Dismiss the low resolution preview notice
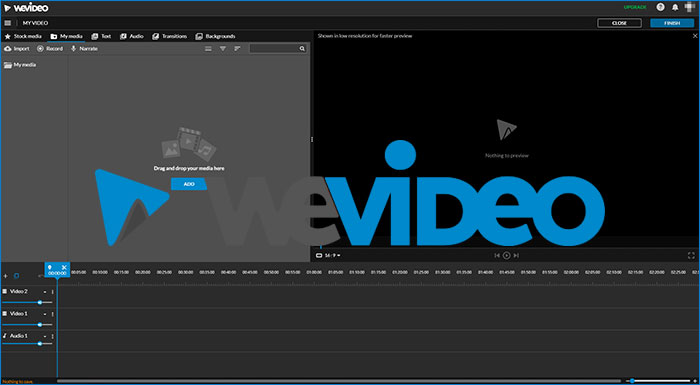Screen dimensions: 700x385 695,36
